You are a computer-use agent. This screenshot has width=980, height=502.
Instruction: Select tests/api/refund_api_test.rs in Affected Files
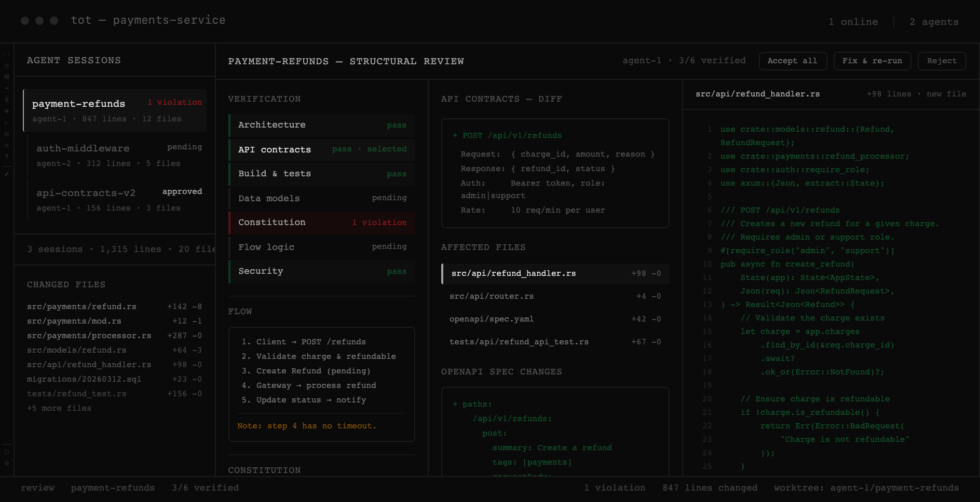[555, 342]
